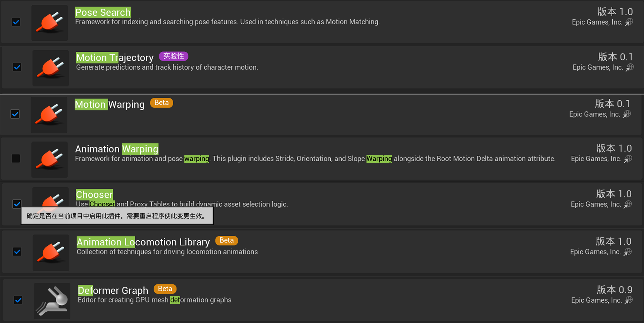The height and width of the screenshot is (323, 644).
Task: Click Epic Games, Inc. link for Deformer Graph
Action: [596, 300]
